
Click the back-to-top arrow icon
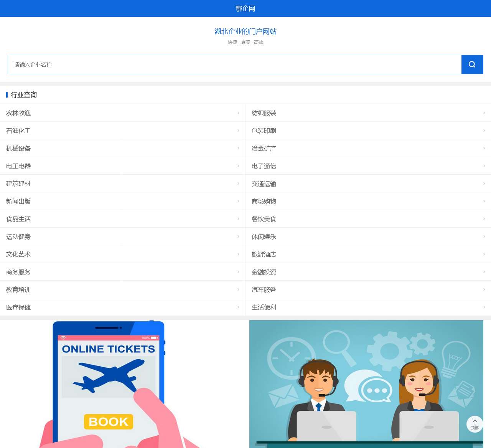(475, 422)
